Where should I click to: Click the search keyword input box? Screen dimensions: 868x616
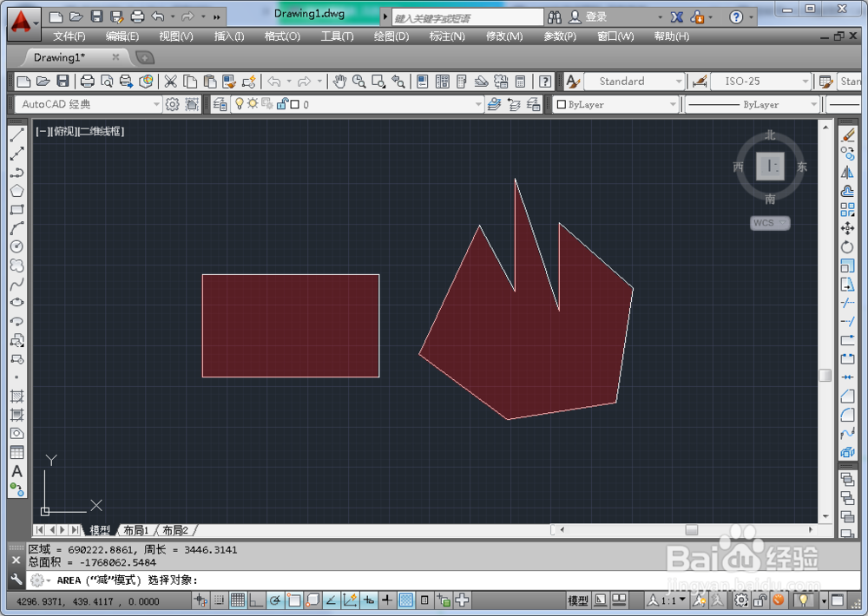pos(467,18)
